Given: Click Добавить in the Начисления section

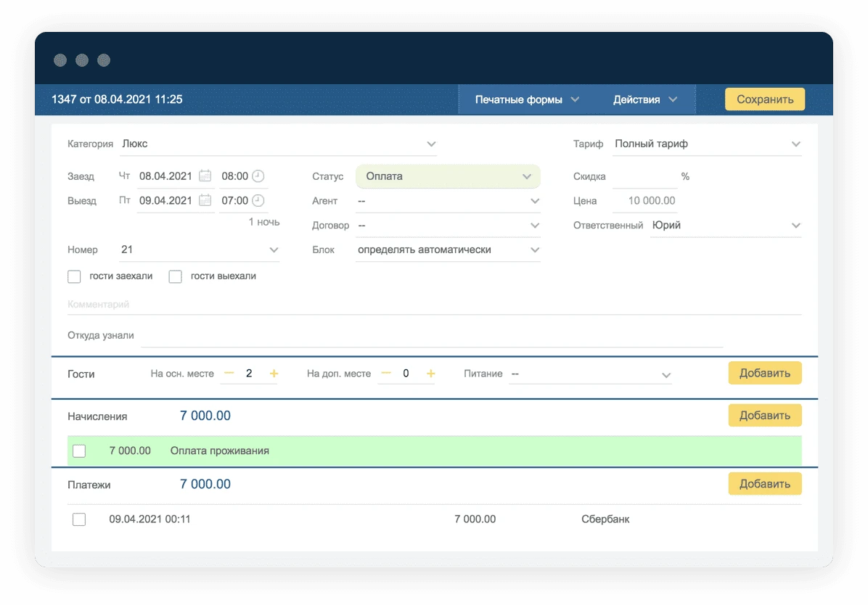Looking at the screenshot, I should pos(765,416).
